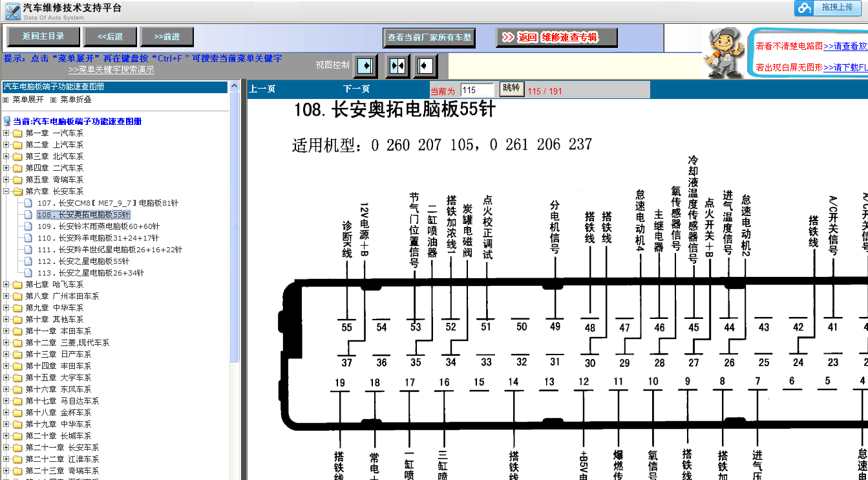Click the diagram title 108.长安奥拓电脑板55针
The image size is (868, 480).
click(x=394, y=110)
